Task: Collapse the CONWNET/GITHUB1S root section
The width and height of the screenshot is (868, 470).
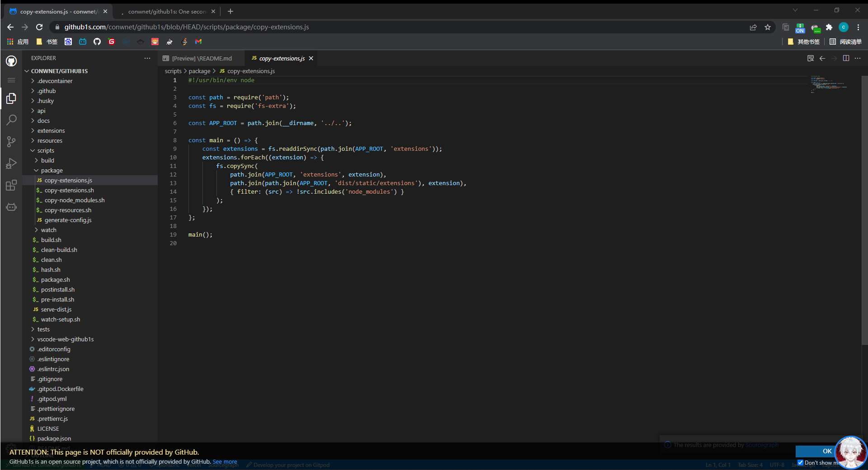Action: click(59, 71)
